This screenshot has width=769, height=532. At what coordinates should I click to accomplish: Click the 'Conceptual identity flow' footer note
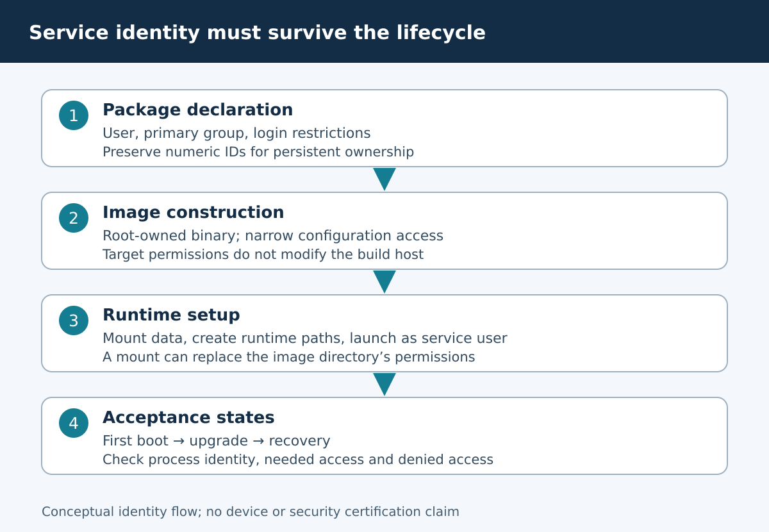tap(251, 511)
